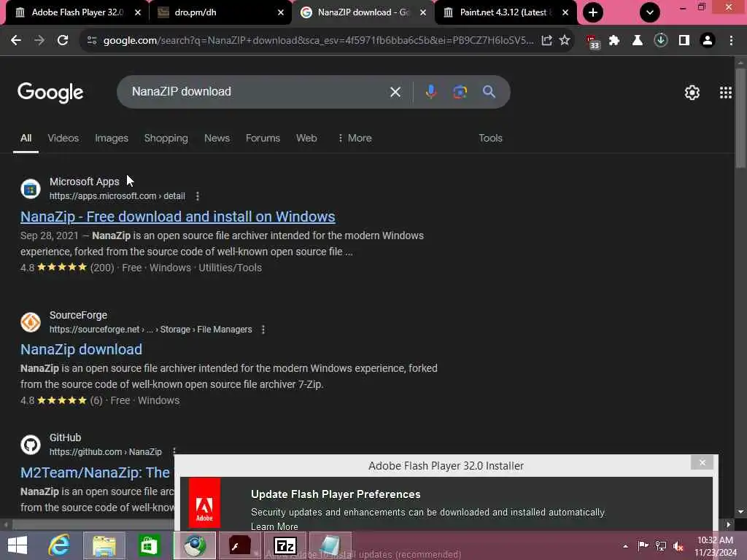Switch to the Paint.net 4.3.12 tab
The image size is (747, 560).
coord(505,12)
